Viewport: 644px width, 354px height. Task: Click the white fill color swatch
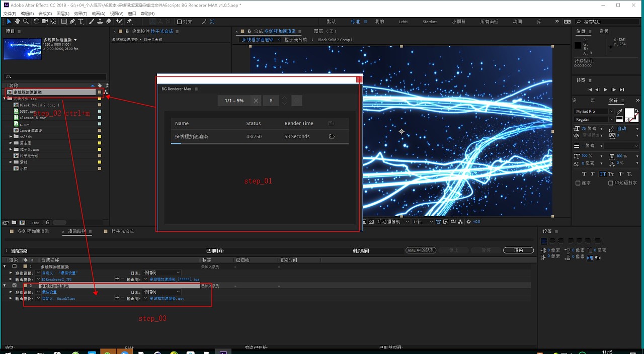click(629, 113)
